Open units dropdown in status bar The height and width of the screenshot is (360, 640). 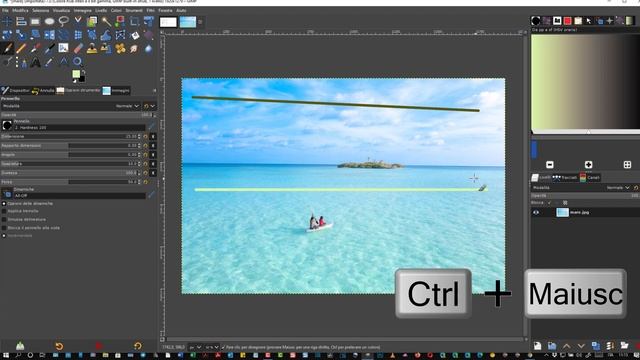click(x=196, y=347)
